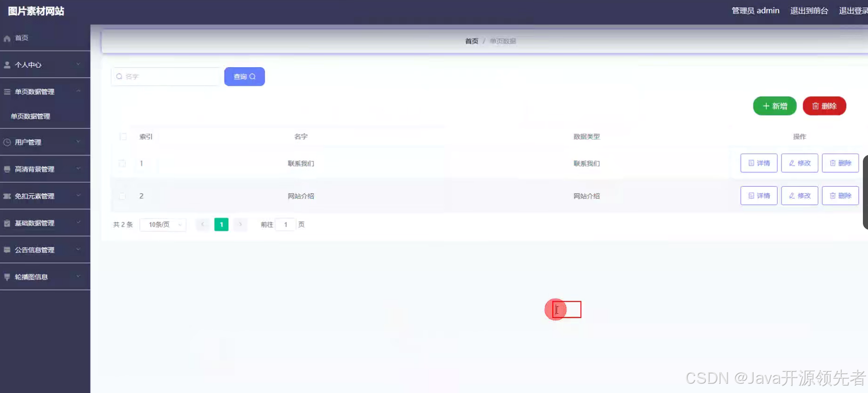Click 删除 for the 网站介绍 row
The image size is (868, 393).
click(x=841, y=196)
